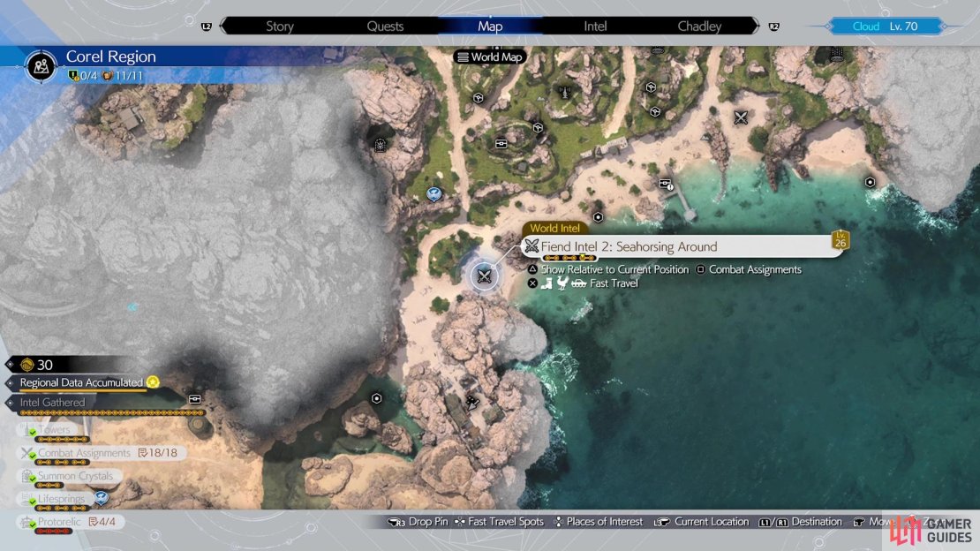Click the yellow star beside Regional Data Accumulated
The width and height of the screenshot is (980, 551).
(x=153, y=381)
